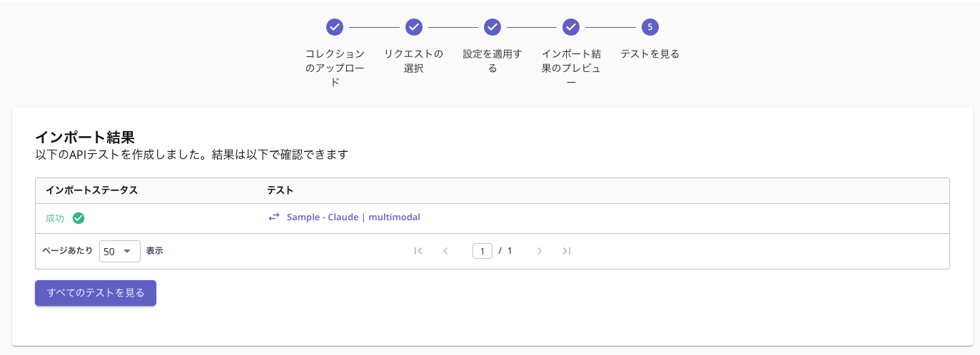Click the completed 設定を適用する step circle
The height and width of the screenshot is (355, 980).
tap(492, 27)
